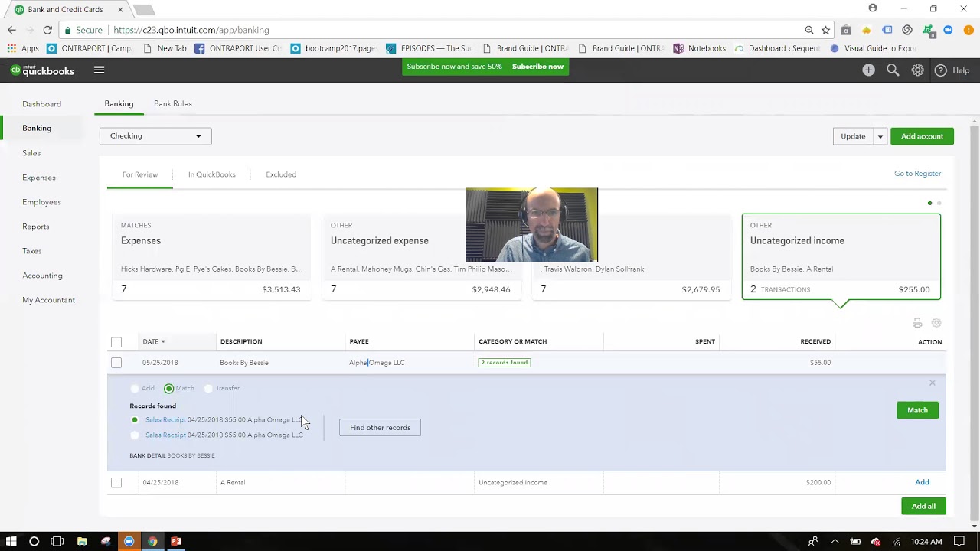Switch to the Bank Rules tab
This screenshot has width=980, height=551.
[x=173, y=103]
